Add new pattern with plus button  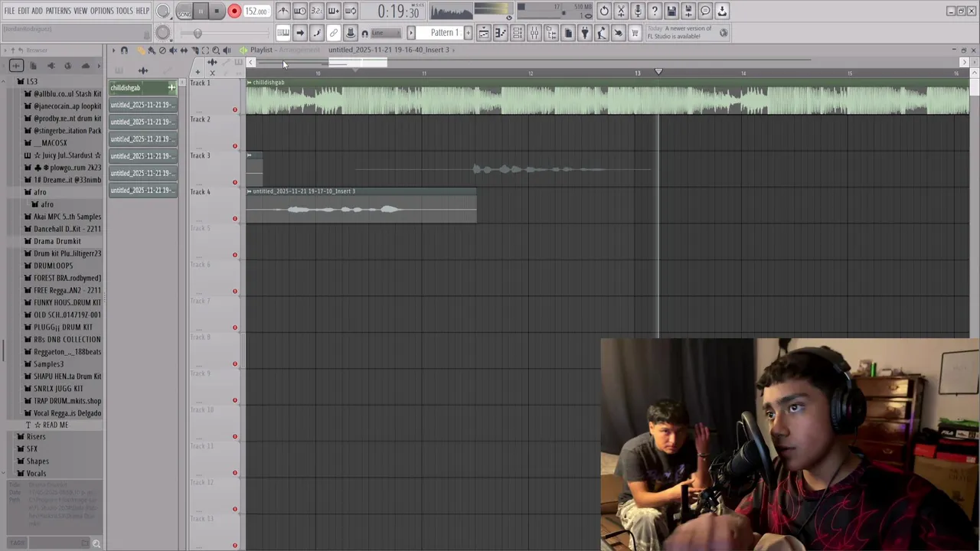pyautogui.click(x=469, y=33)
